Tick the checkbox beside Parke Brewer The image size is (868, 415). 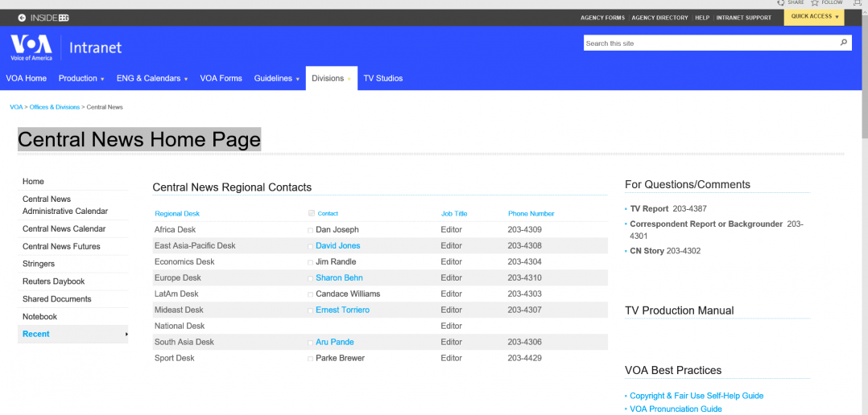tap(311, 359)
